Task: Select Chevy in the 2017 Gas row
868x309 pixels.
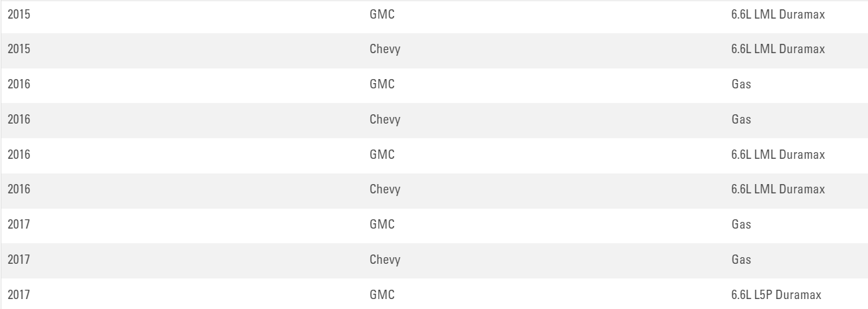Action: [x=384, y=260]
